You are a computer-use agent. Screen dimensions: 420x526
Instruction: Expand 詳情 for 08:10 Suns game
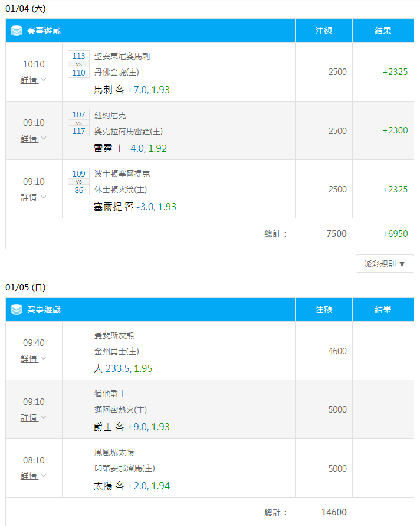(x=34, y=476)
